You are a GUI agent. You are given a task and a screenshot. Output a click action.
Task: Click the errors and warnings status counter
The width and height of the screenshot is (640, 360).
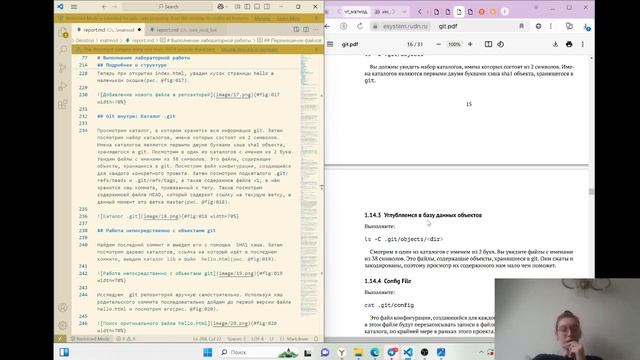click(126, 339)
